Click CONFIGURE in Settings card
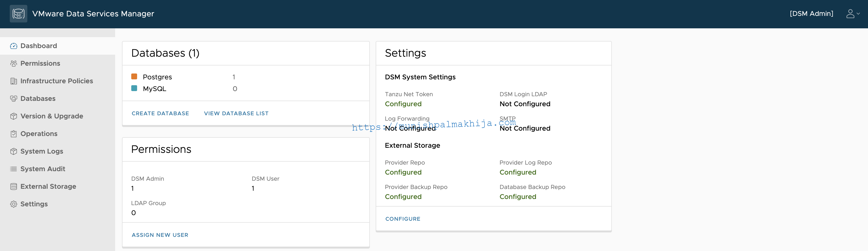The image size is (868, 251). coord(403,219)
